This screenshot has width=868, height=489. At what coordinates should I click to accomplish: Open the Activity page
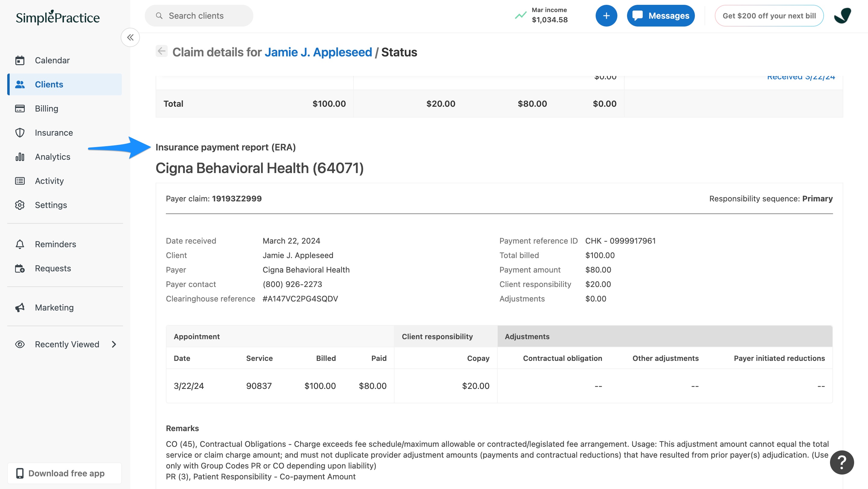65,181
